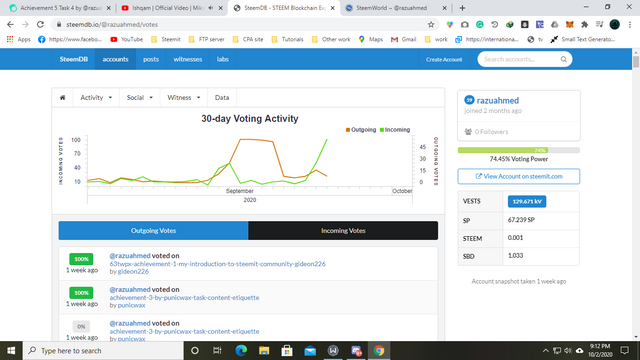640x360 pixels.
Task: Open the Apps bookmarks shortcut
Action: 19,39
